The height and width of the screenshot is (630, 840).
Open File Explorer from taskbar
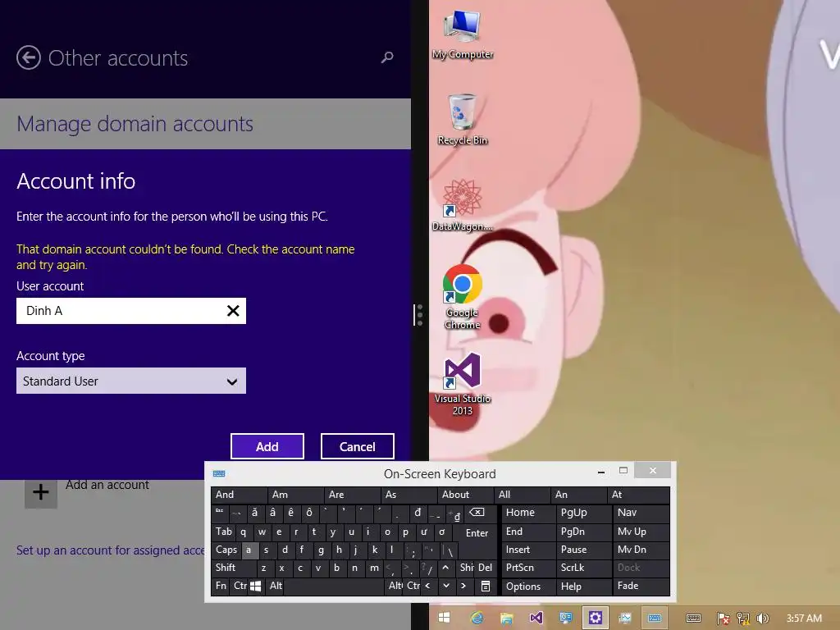506,618
